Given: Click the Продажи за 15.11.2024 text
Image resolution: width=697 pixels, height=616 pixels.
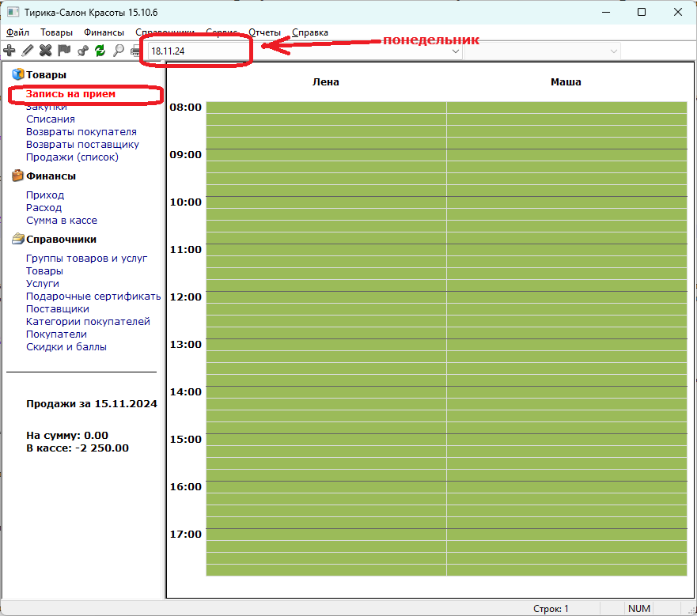Looking at the screenshot, I should click(92, 404).
